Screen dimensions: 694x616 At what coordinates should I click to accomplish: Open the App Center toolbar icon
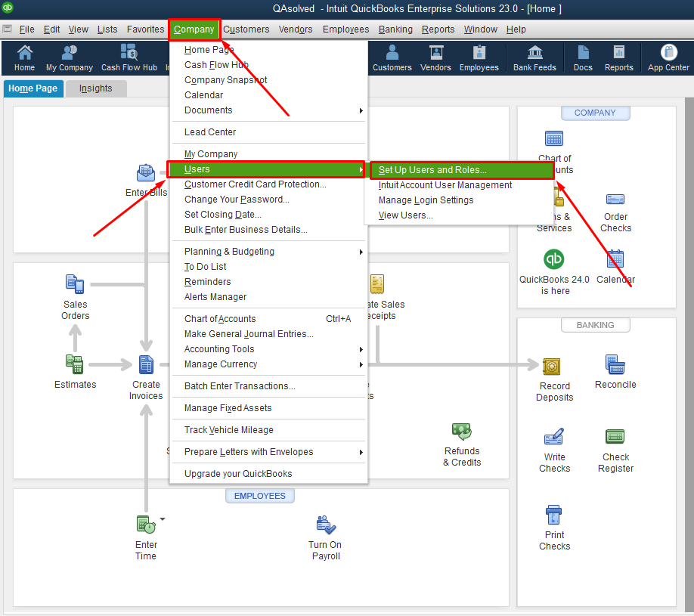pos(668,58)
